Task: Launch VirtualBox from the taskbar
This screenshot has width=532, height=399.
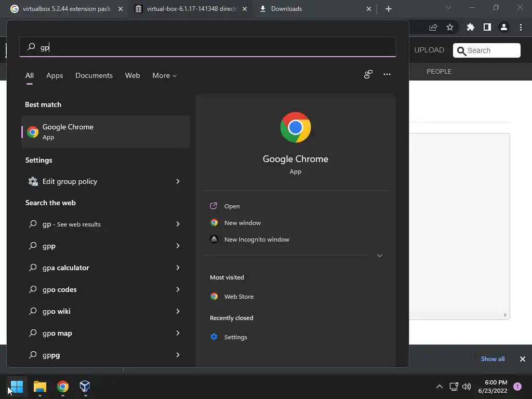Action: click(85, 386)
